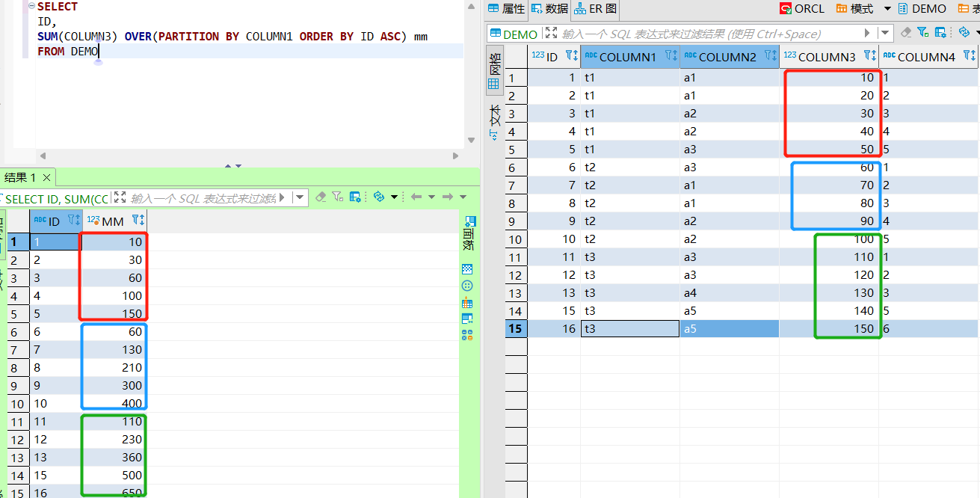Open the grouping panel icon

click(467, 286)
